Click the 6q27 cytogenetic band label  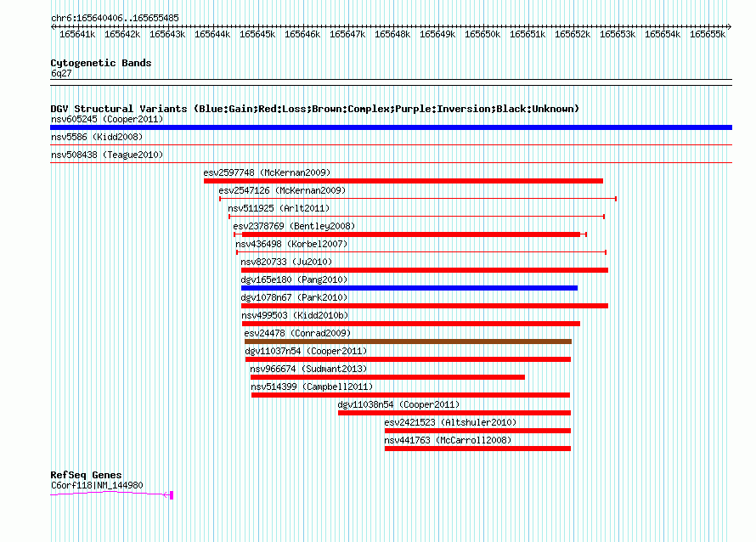pyautogui.click(x=61, y=73)
